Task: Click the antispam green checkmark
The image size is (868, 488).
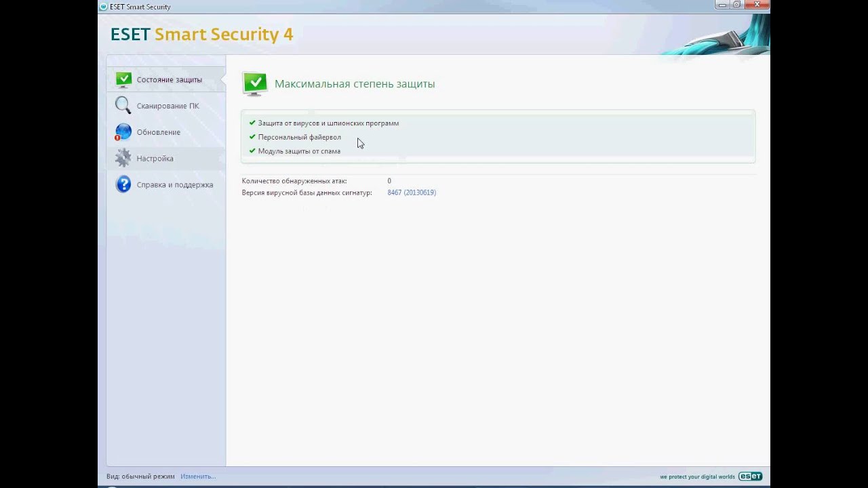Action: (252, 150)
